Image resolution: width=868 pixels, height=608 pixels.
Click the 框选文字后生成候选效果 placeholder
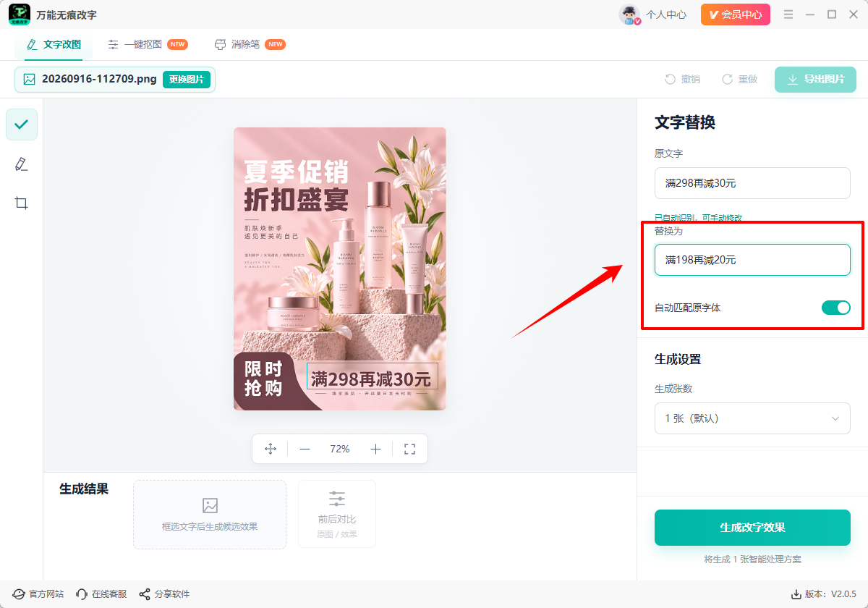pyautogui.click(x=210, y=515)
